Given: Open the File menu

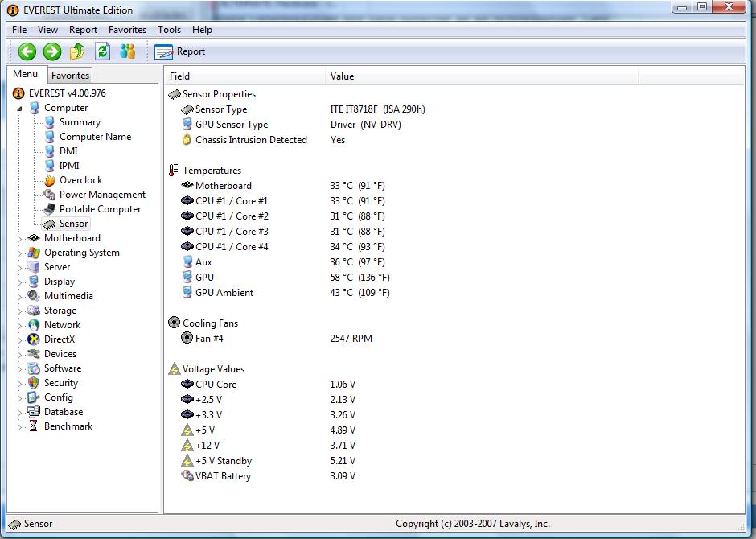Looking at the screenshot, I should (x=19, y=30).
